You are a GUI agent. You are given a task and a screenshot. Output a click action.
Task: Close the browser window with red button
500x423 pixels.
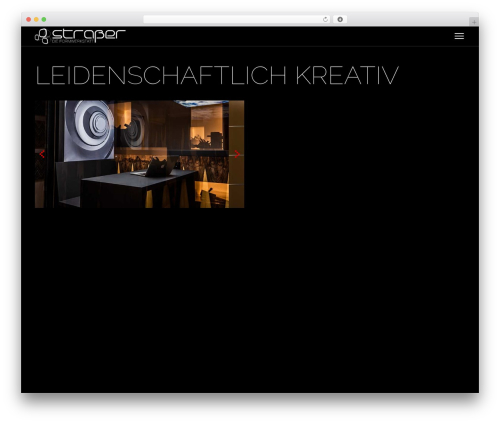tap(29, 20)
